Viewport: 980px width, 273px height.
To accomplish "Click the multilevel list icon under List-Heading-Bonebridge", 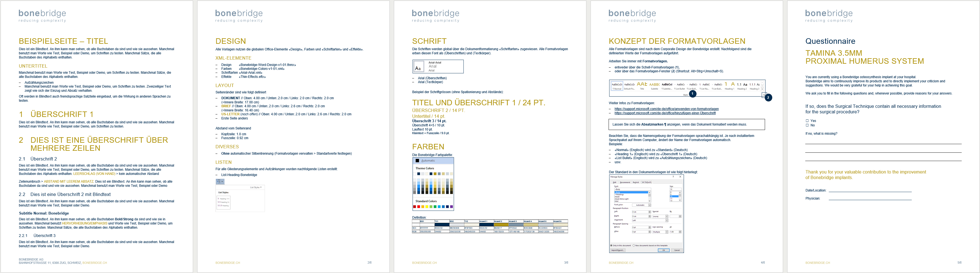I will click(220, 182).
